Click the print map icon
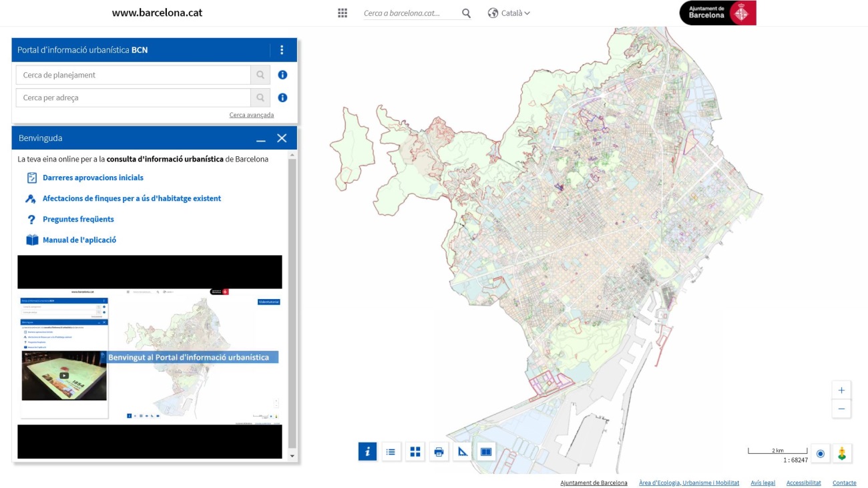 tap(439, 452)
